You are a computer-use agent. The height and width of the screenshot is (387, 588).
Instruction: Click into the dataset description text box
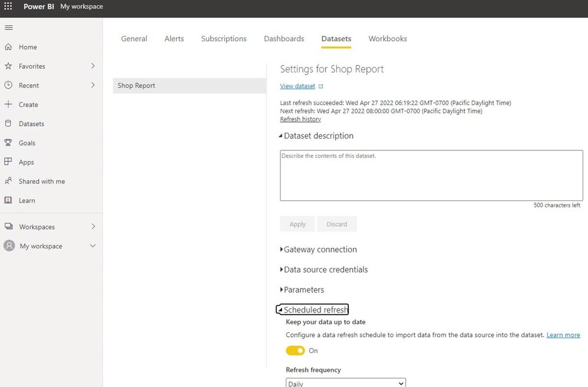(431, 176)
